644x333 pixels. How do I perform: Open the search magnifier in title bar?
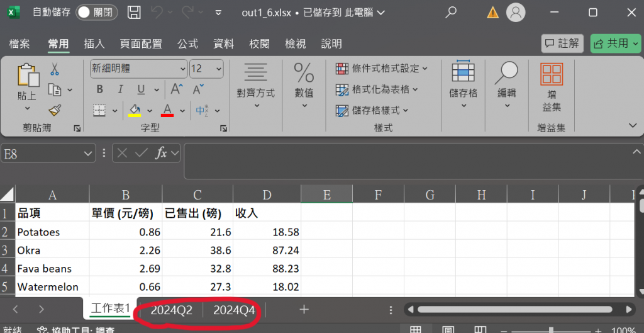450,13
